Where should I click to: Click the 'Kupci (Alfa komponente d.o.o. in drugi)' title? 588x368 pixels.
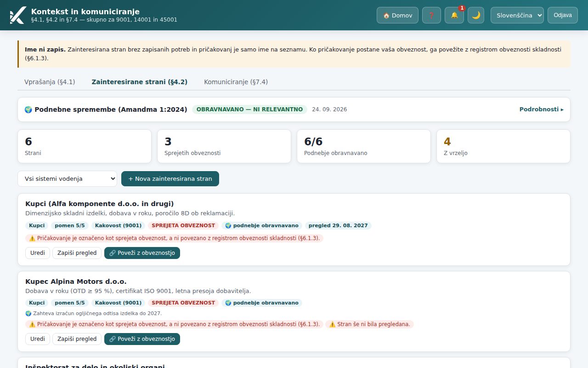100,204
